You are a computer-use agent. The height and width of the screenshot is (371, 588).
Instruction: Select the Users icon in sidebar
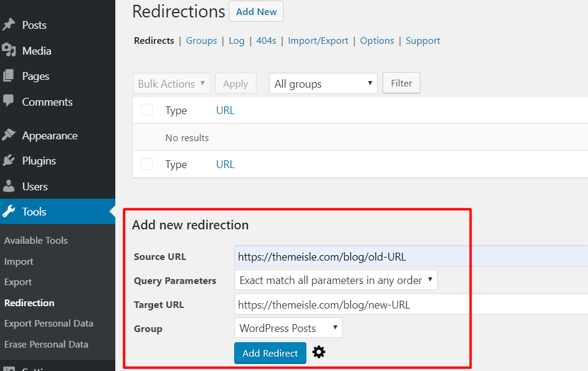coord(10,186)
